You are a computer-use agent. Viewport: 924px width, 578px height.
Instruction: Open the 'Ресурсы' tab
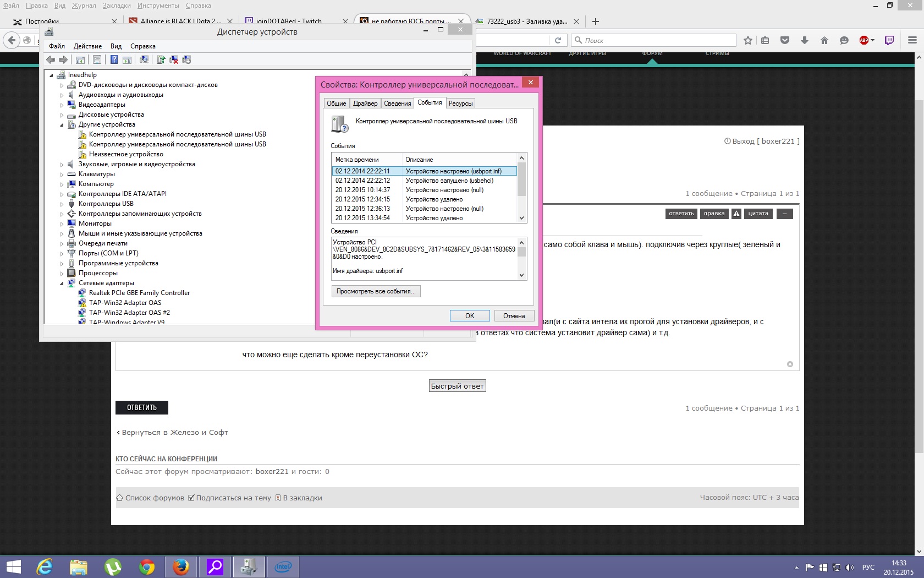460,103
